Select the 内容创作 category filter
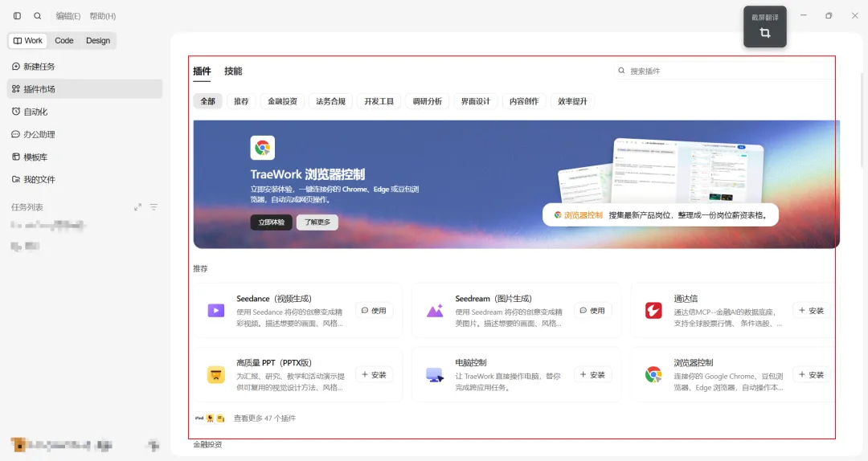The height and width of the screenshot is (461, 868). (x=524, y=101)
